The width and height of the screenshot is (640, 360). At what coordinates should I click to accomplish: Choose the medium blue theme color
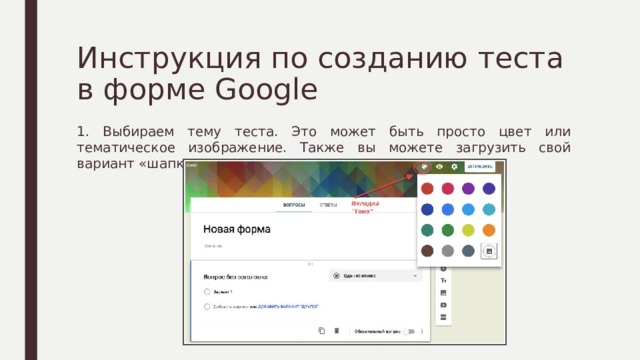(447, 209)
